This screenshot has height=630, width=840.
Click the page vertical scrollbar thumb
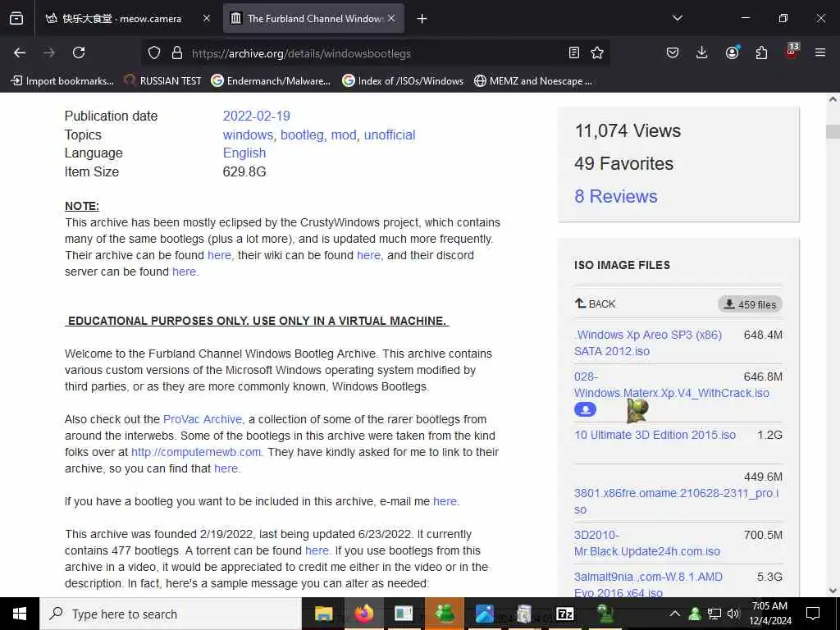click(833, 131)
